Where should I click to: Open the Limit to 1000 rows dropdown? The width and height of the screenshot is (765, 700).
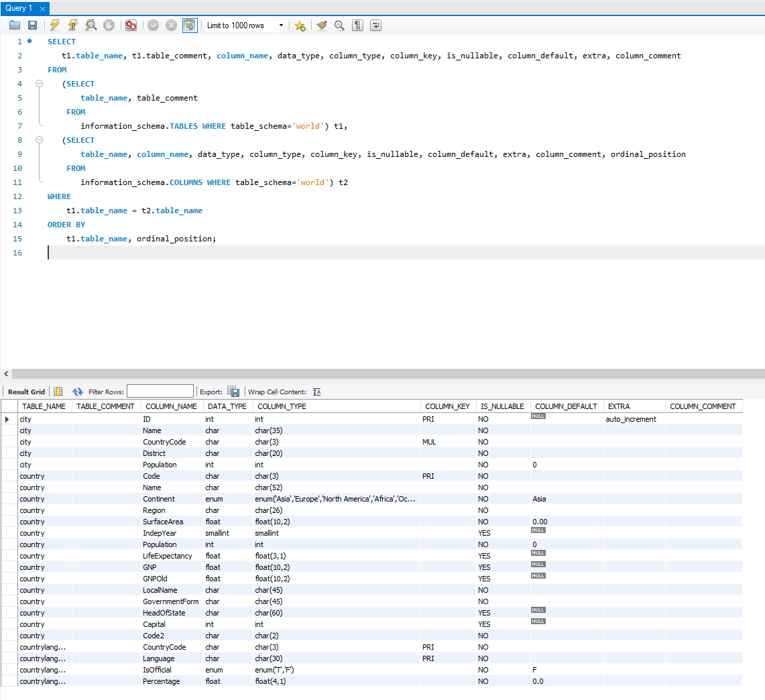click(x=245, y=25)
